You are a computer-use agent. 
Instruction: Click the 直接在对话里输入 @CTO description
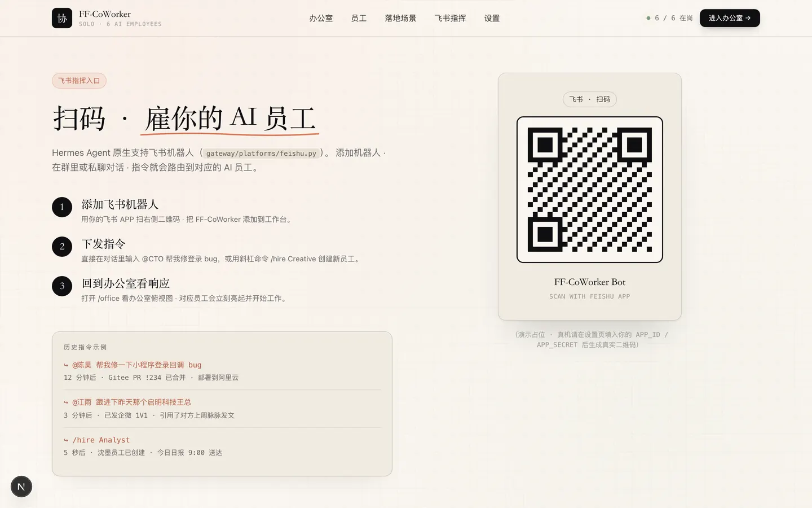pos(222,259)
